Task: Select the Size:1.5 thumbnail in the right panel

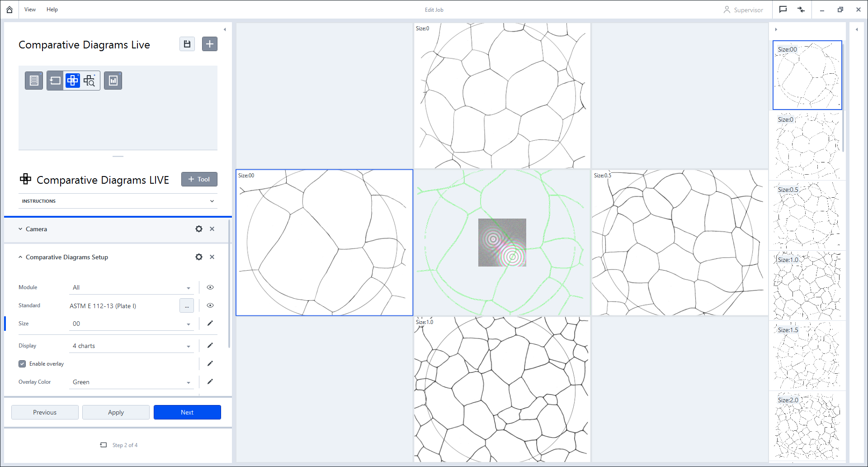Action: click(807, 355)
